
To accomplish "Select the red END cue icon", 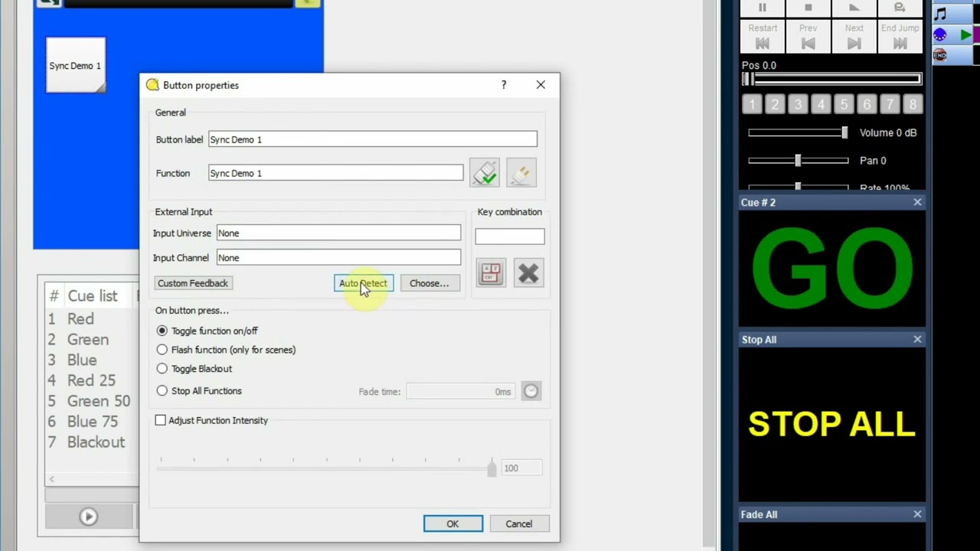I will tap(940, 55).
